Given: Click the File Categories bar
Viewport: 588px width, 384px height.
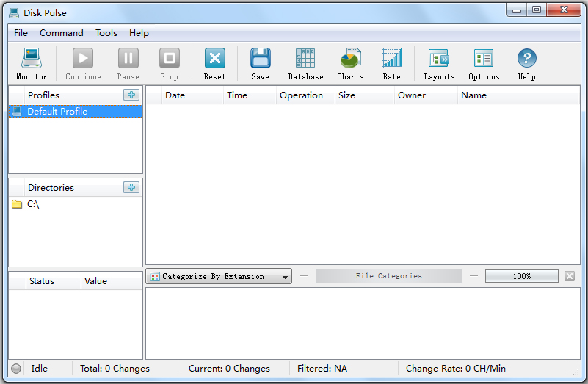Looking at the screenshot, I should [x=388, y=276].
